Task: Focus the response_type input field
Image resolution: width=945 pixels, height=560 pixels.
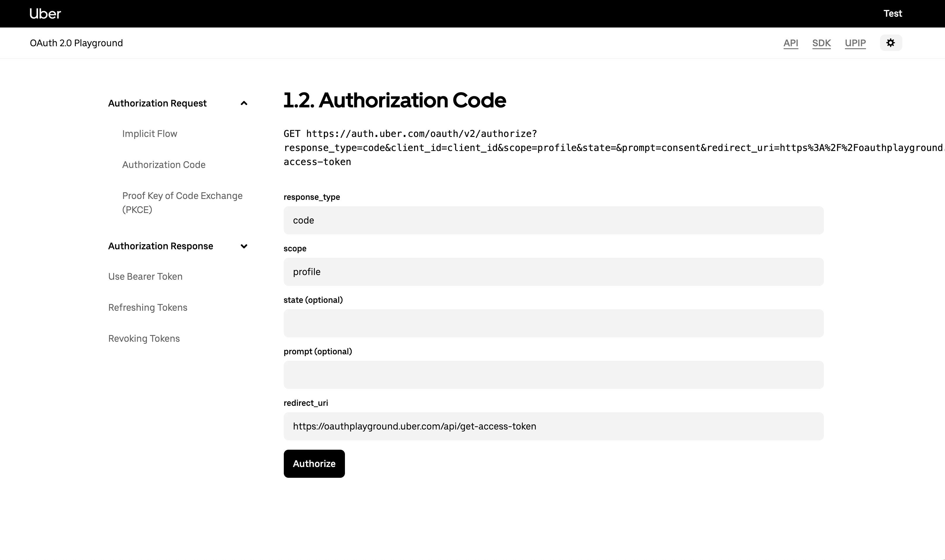Action: [x=554, y=220]
